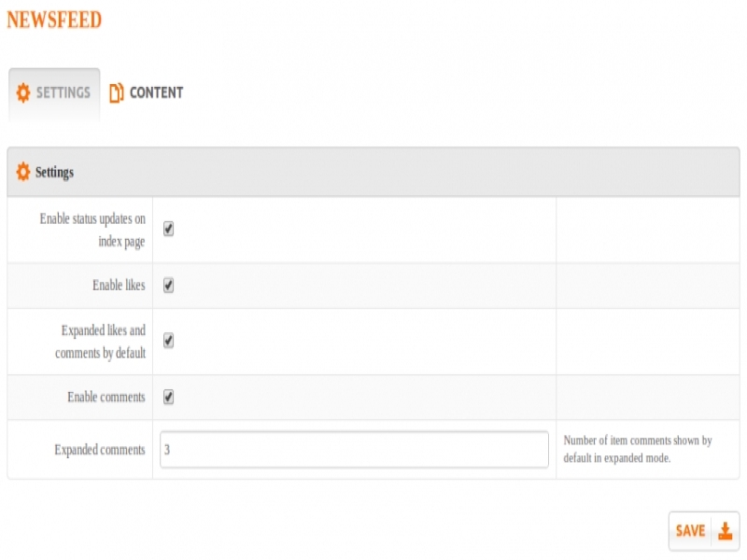Click the "Enable status updates on index page" label

(x=92, y=230)
